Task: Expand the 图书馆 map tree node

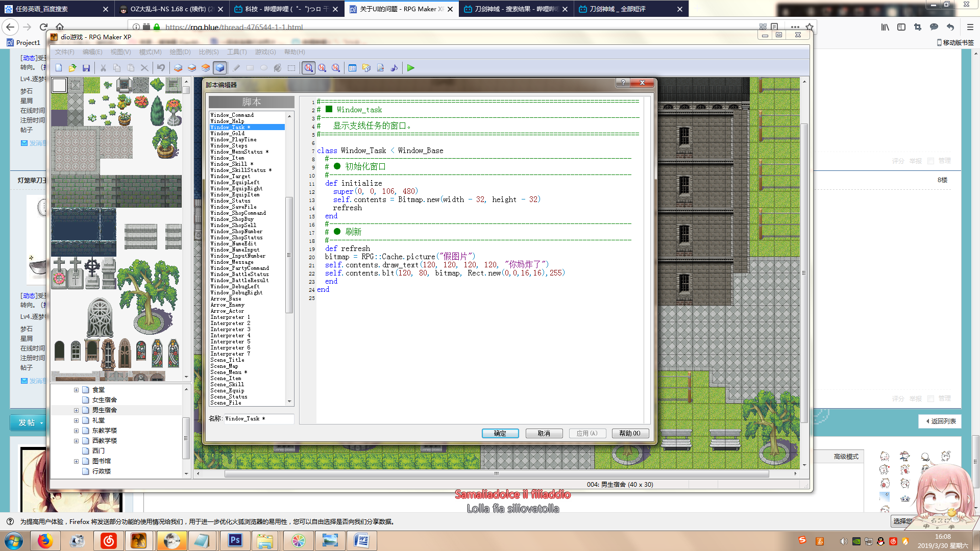Action: [x=76, y=461]
